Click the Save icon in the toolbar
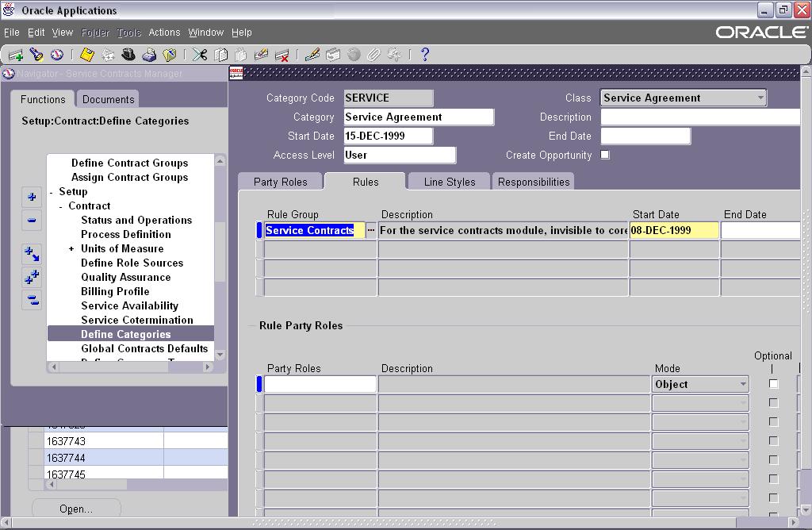 coord(85,55)
